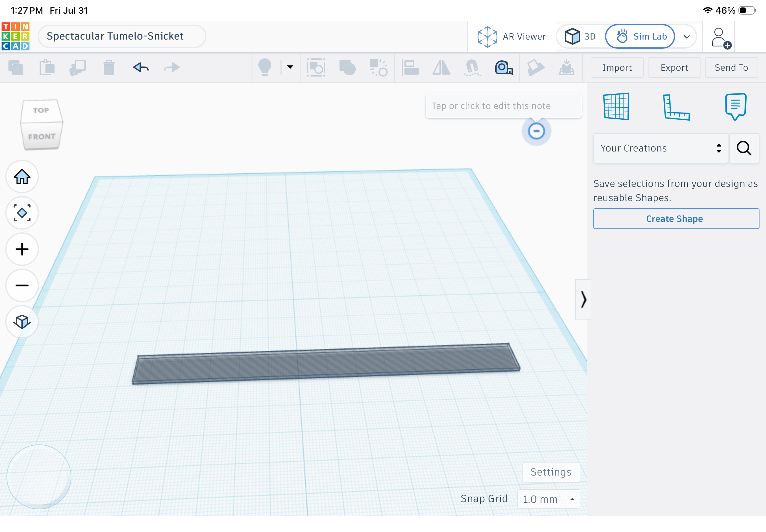Collapse the note with minus circle
The image size is (766, 532).
click(536, 131)
